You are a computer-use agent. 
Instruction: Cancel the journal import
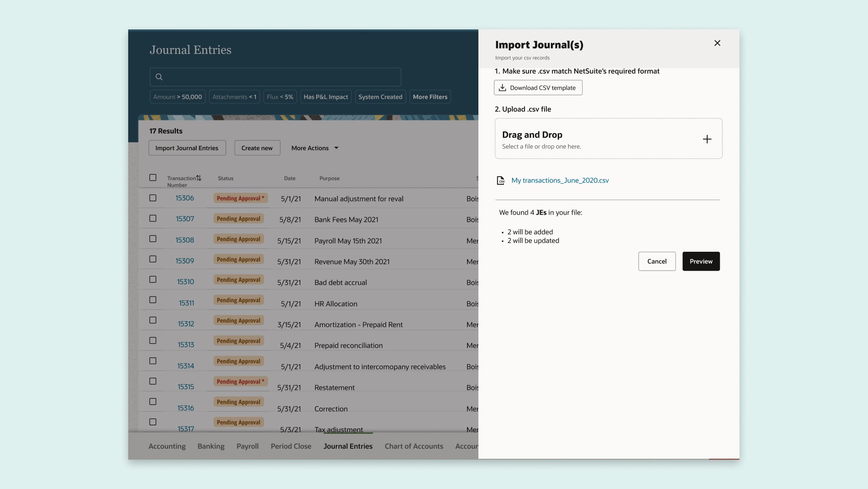(x=656, y=261)
